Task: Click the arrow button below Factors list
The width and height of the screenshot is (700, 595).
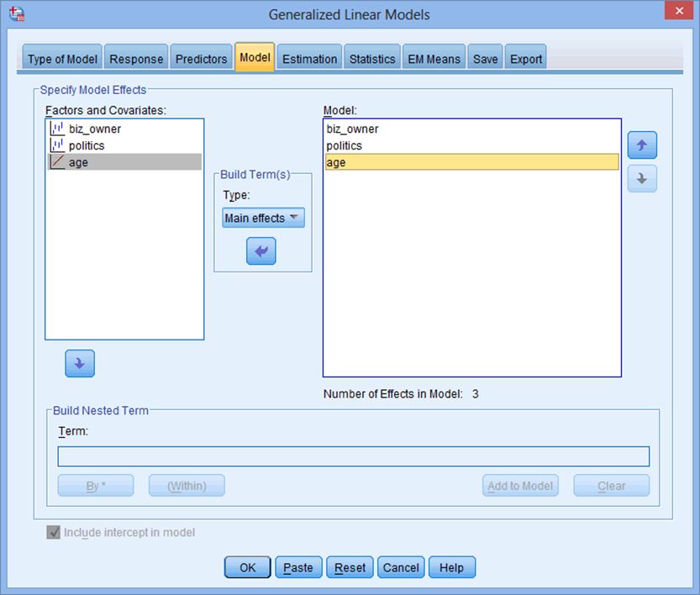Action: [80, 363]
